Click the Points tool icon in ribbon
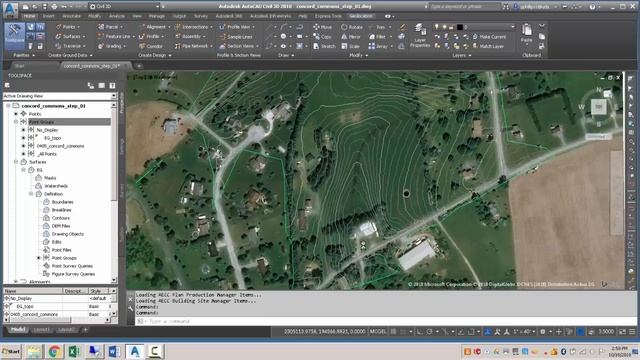The image size is (640, 360). tap(59, 27)
